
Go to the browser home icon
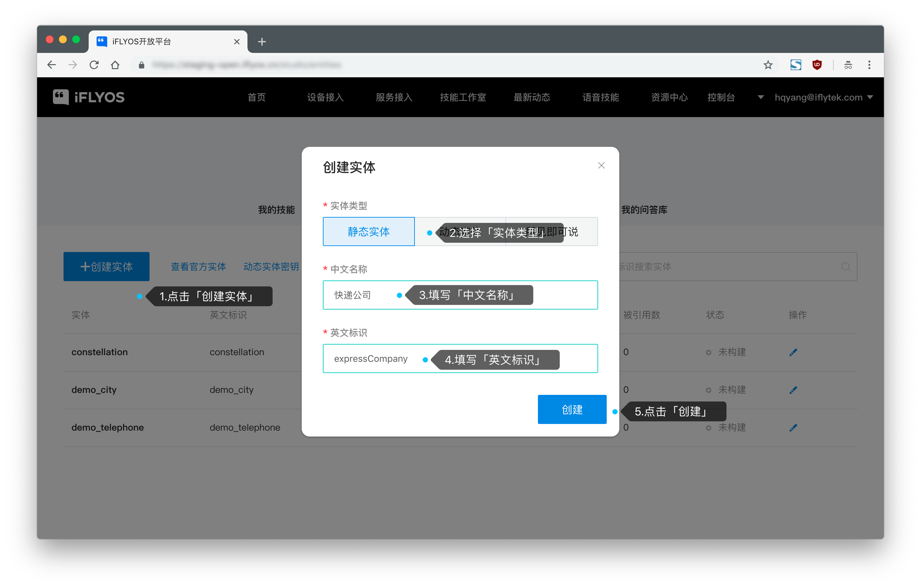tap(115, 65)
